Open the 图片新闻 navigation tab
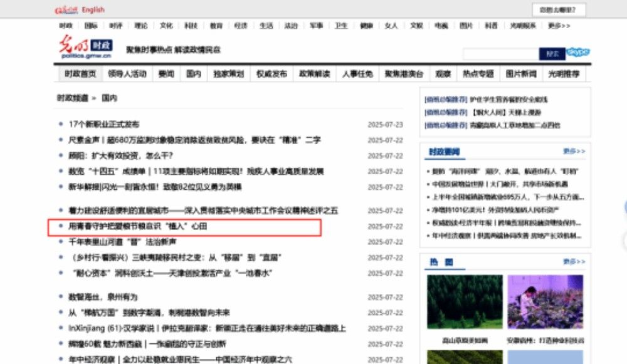 pos(521,74)
